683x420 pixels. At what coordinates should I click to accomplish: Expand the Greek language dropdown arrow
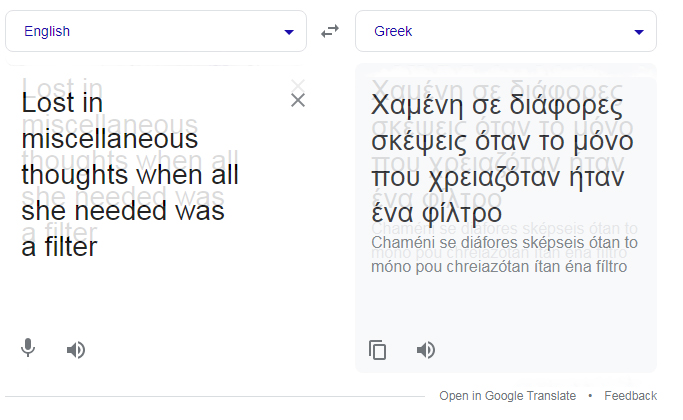click(639, 32)
